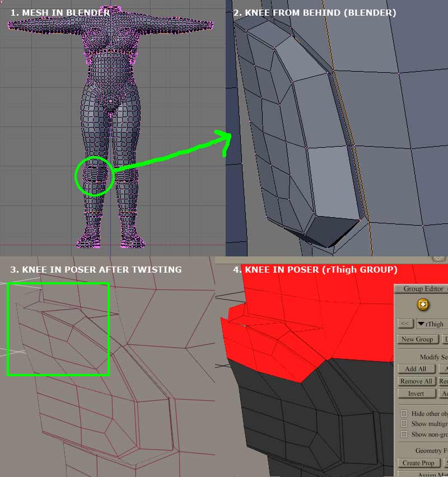Screen dimensions: 448x477
Task: Select the gold polygon selection tool icon
Action: tap(423, 305)
